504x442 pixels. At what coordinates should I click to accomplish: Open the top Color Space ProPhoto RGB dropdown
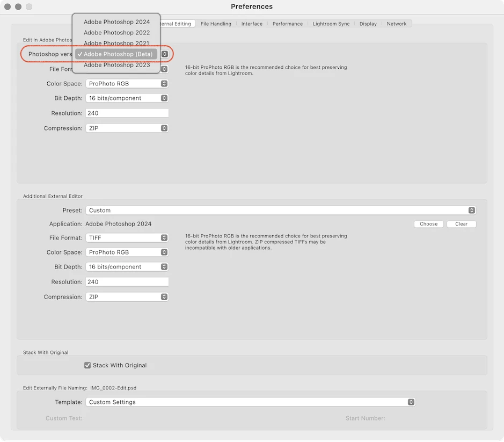(127, 84)
